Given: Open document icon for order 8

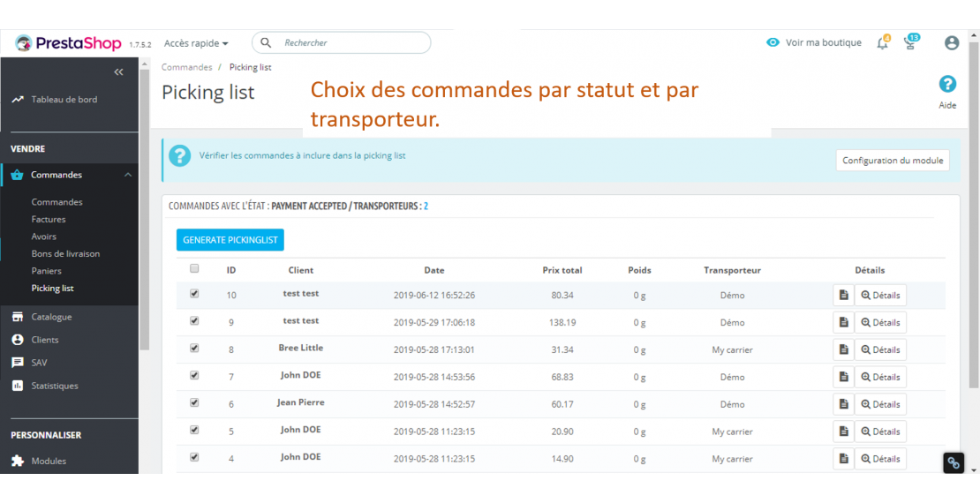Looking at the screenshot, I should 843,350.
